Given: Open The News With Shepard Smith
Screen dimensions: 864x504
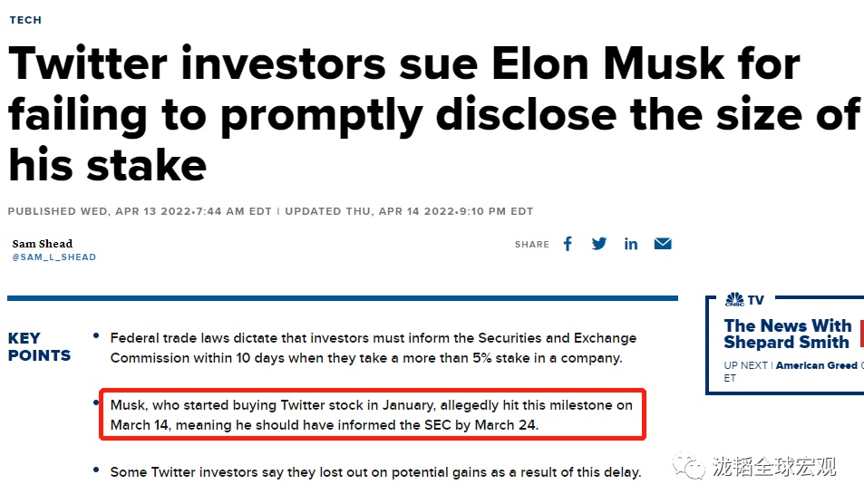Looking at the screenshot, I should 787,334.
